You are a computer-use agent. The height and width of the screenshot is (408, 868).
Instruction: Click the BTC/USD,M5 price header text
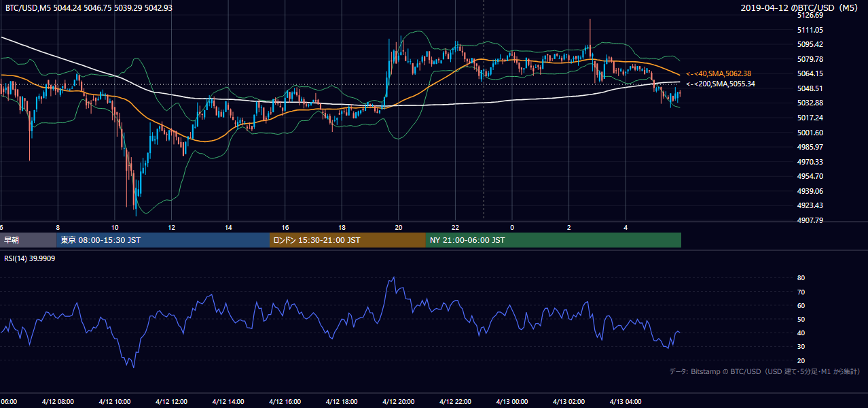[89, 7]
